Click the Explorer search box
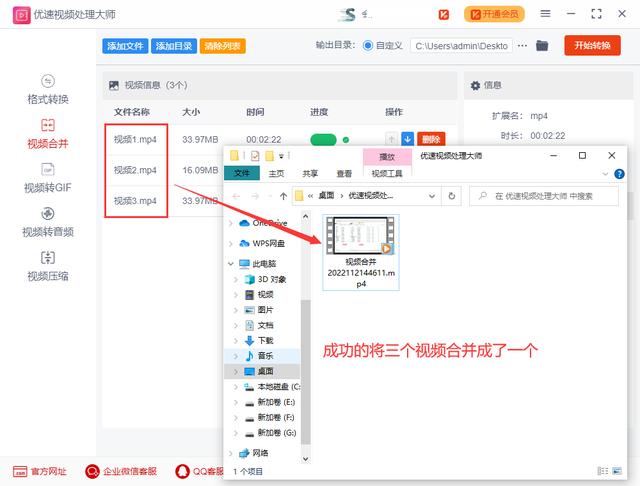The image size is (640, 486). coord(544,196)
